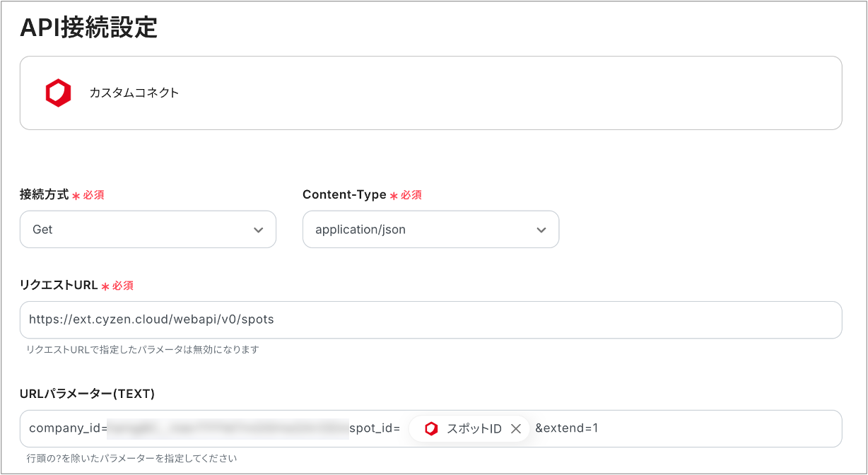Click the blurred company_id value in parameters
This screenshot has width=868, height=475.
(x=228, y=428)
